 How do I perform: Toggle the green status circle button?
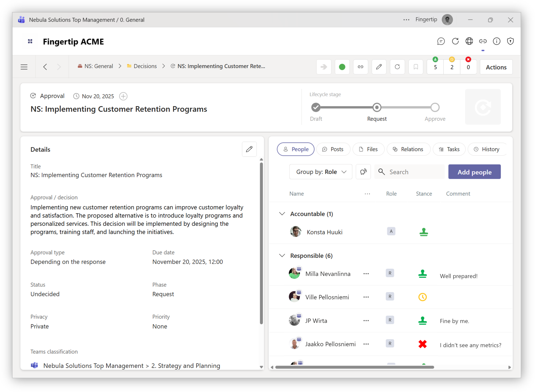[342, 67]
